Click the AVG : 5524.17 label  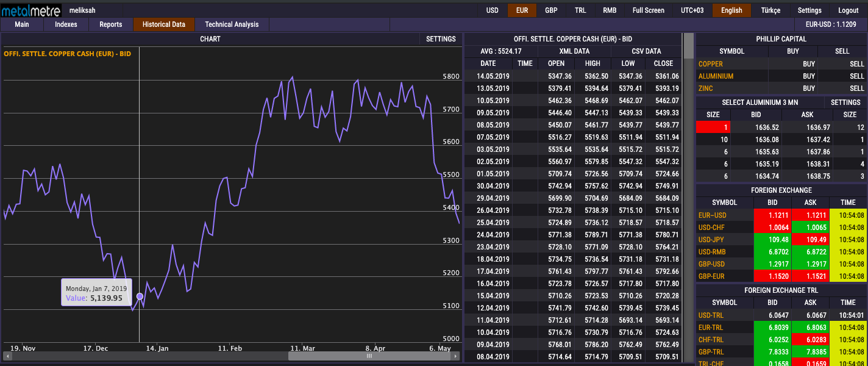[501, 51]
